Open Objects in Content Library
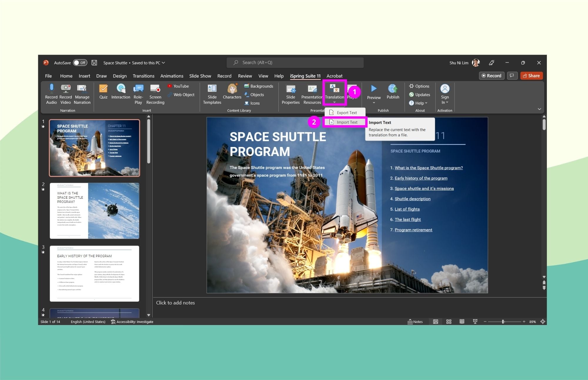This screenshot has height=380, width=588. [254, 95]
